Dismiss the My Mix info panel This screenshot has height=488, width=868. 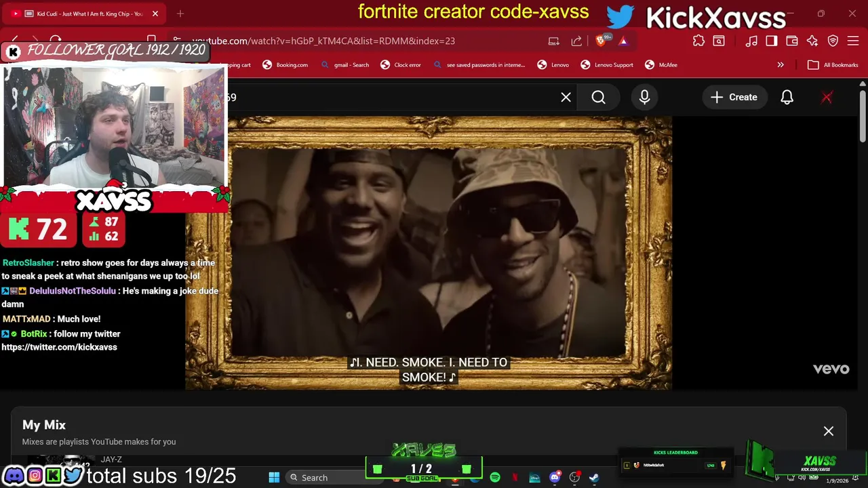click(x=829, y=431)
